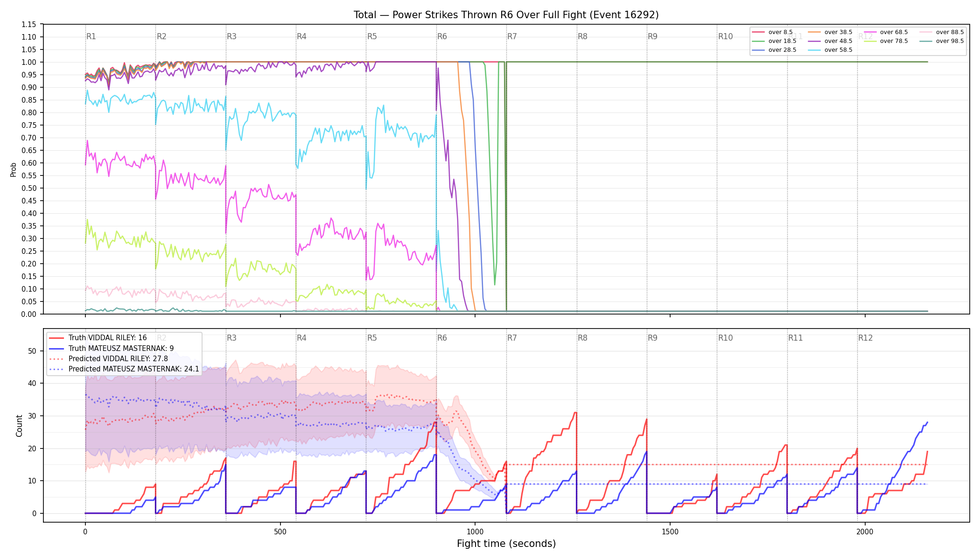Click the R4 round label in the top chart
This screenshot has height=560, width=980.
coord(301,36)
